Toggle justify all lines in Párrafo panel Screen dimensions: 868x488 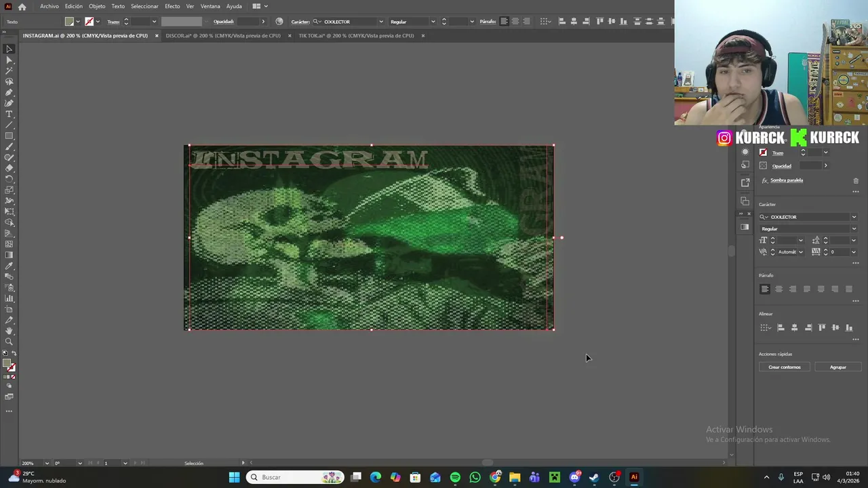click(x=848, y=289)
